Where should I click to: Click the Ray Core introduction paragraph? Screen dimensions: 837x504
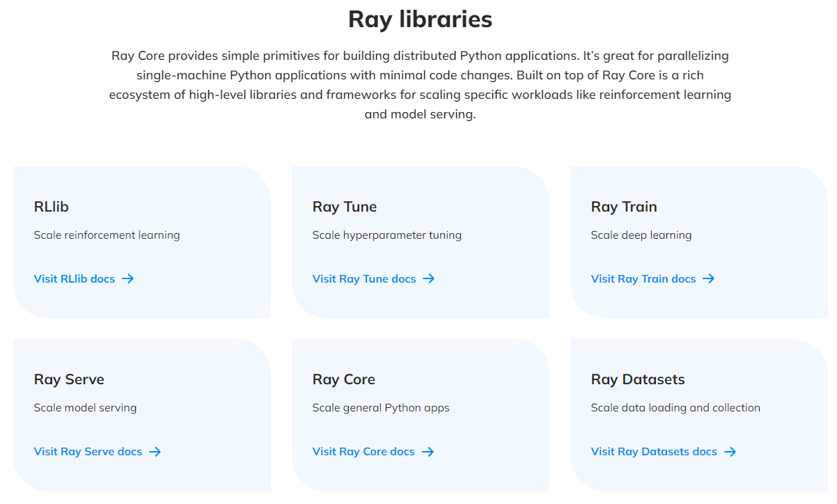pos(420,84)
